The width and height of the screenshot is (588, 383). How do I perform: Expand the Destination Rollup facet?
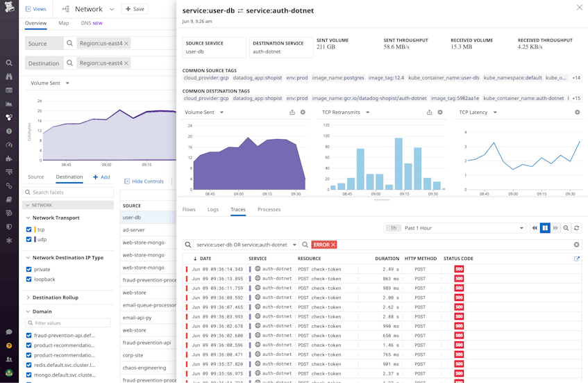(x=28, y=298)
